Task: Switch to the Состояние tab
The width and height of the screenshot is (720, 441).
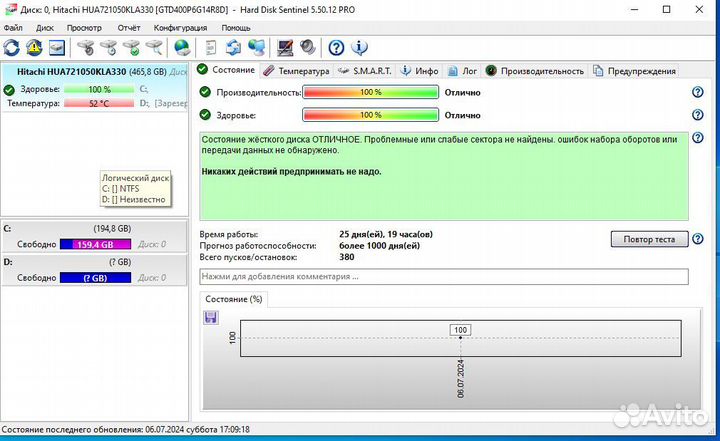Action: click(x=226, y=70)
